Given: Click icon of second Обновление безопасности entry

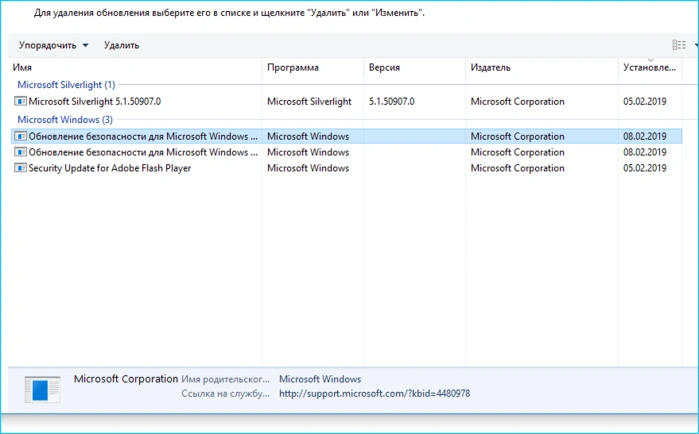Looking at the screenshot, I should (20, 152).
